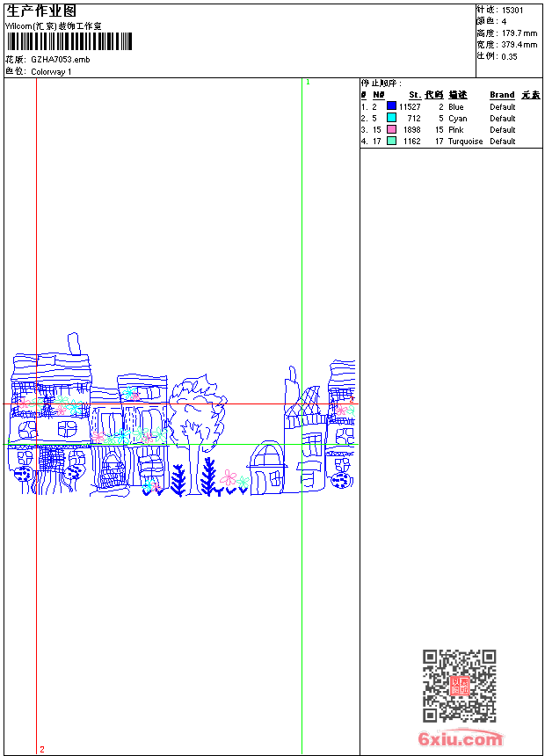Viewport: 545px width, 756px height.
Task: Click the Turquoise thread color swatch
Action: 392,141
